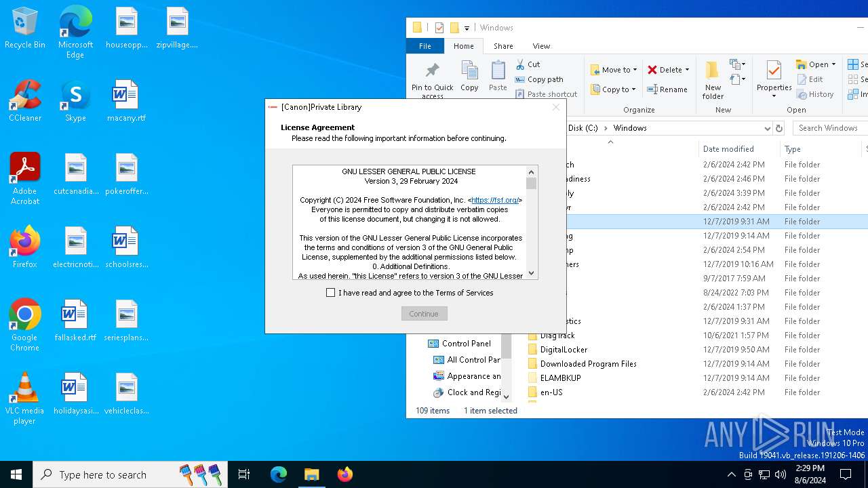Select DigitalLocker folder in Explorer

564,350
